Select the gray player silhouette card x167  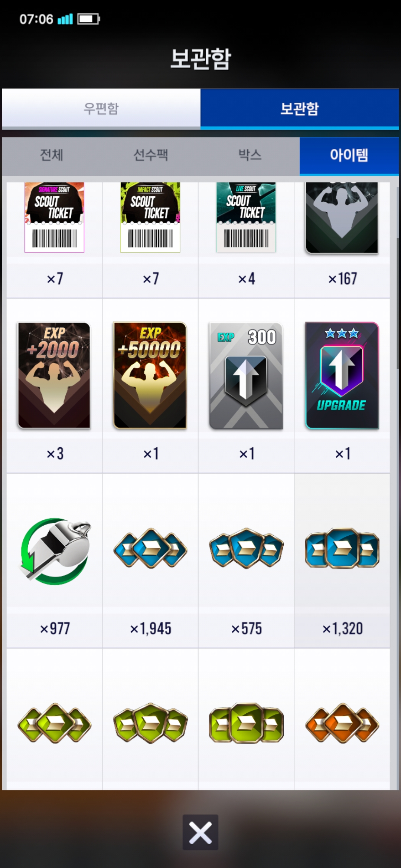[x=342, y=217]
